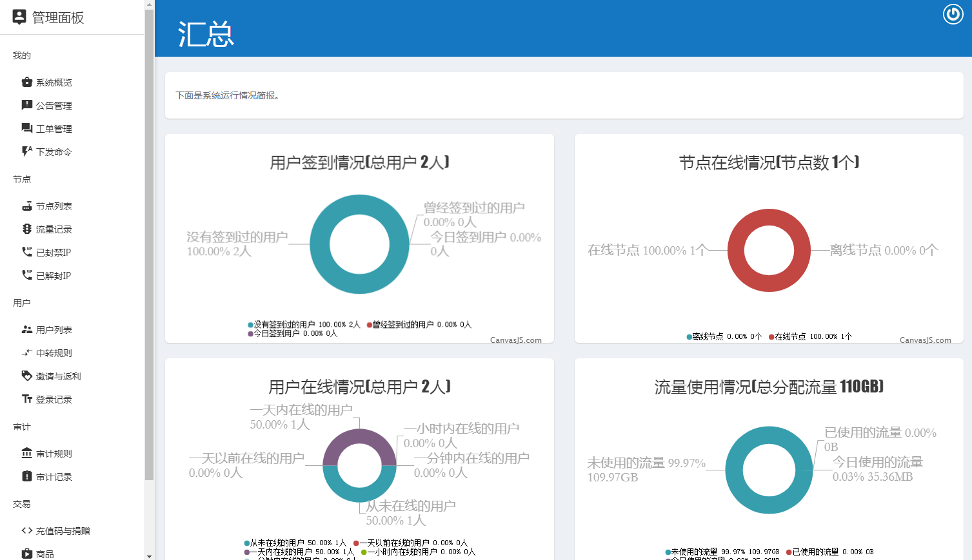Image resolution: width=972 pixels, height=560 pixels.
Task: Open 节点列表 via the router icon
Action: click(x=26, y=206)
